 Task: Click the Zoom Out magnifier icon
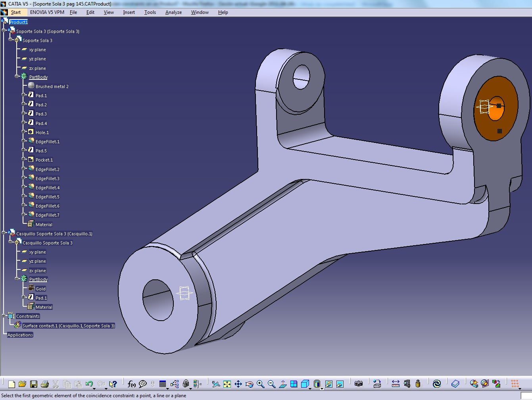[271, 384]
